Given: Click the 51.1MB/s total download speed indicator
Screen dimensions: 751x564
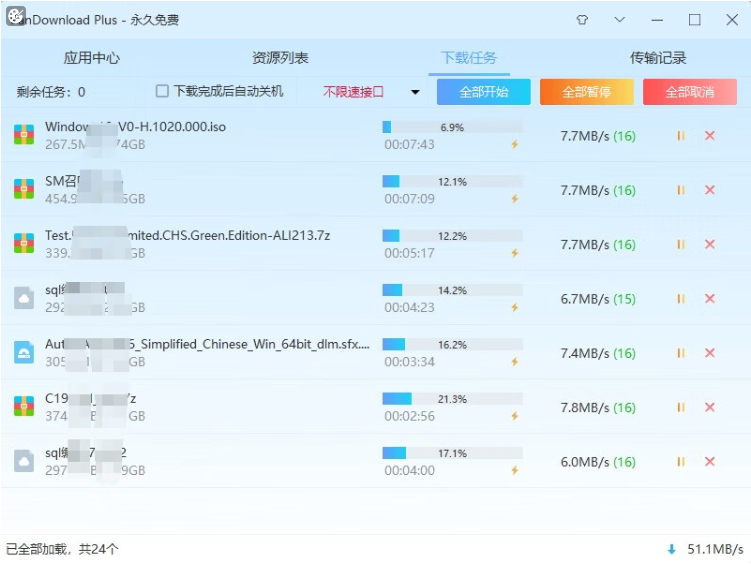Looking at the screenshot, I should click(705, 549).
